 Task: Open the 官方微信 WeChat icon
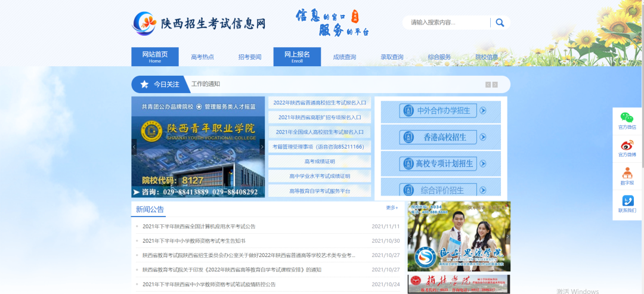(x=627, y=118)
